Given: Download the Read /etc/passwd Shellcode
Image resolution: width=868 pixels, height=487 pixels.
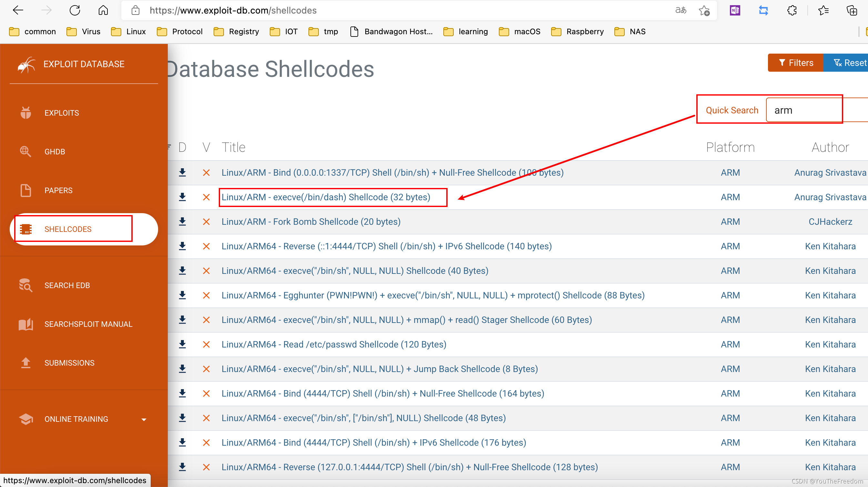Looking at the screenshot, I should click(x=182, y=344).
